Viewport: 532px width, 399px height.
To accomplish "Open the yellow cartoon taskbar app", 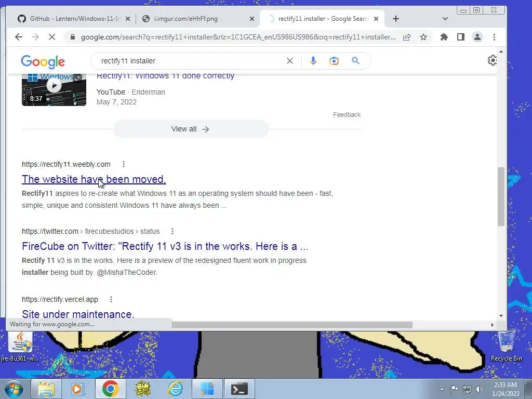I will [x=143, y=389].
